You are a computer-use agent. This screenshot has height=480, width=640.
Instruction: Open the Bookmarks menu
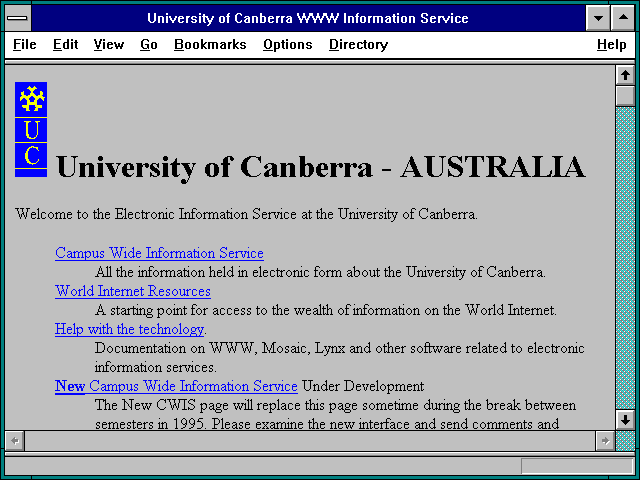coord(210,44)
